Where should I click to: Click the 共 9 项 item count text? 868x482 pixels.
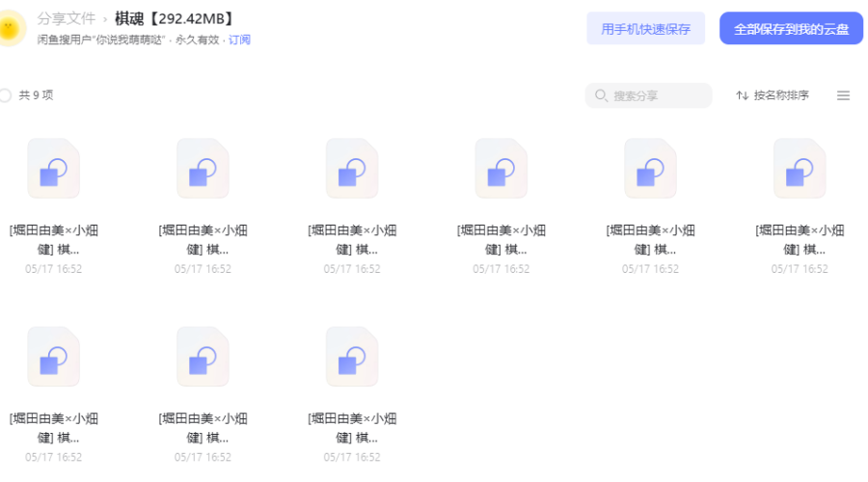(x=36, y=95)
